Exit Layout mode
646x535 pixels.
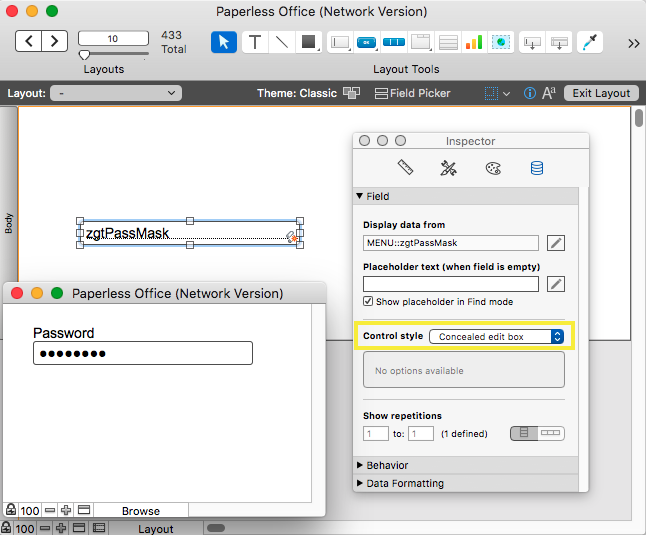click(x=601, y=93)
